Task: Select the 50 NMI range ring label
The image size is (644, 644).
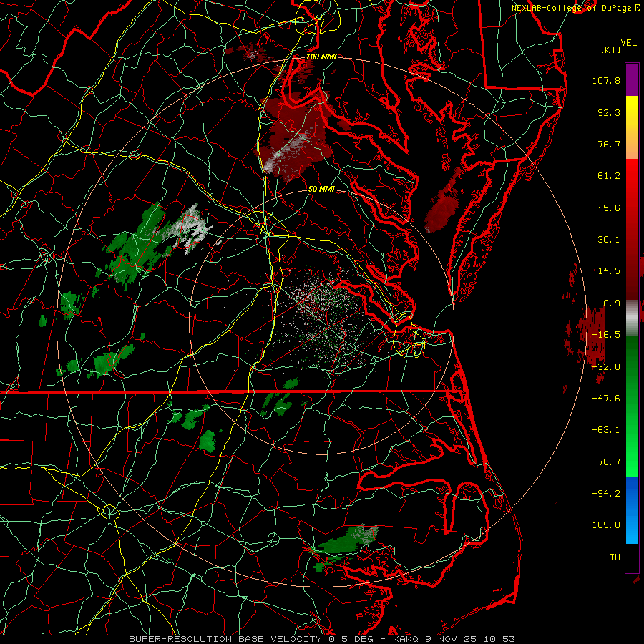Action: (x=321, y=189)
